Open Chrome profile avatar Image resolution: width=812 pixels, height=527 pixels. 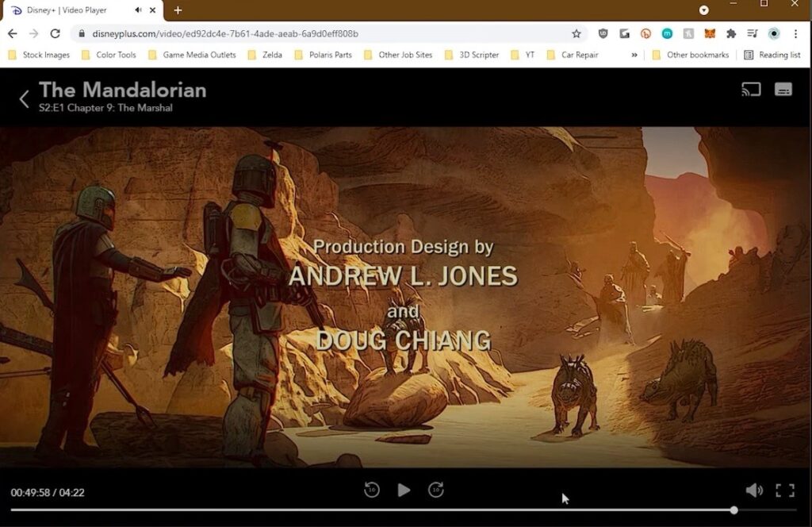pyautogui.click(x=774, y=33)
